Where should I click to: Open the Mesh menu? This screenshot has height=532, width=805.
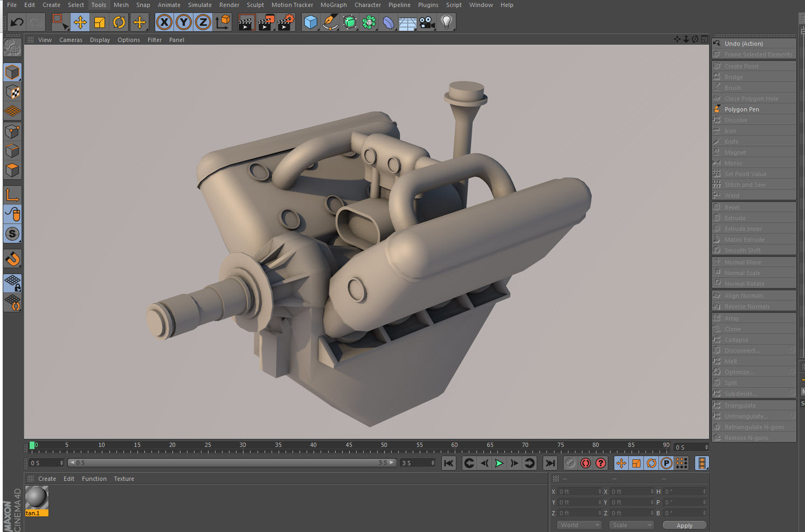pos(121,5)
